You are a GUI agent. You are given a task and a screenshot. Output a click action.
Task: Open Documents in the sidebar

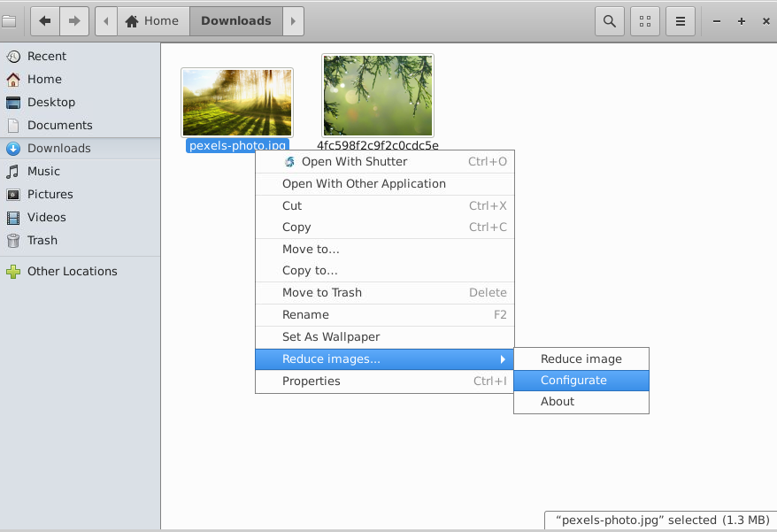pos(80,126)
